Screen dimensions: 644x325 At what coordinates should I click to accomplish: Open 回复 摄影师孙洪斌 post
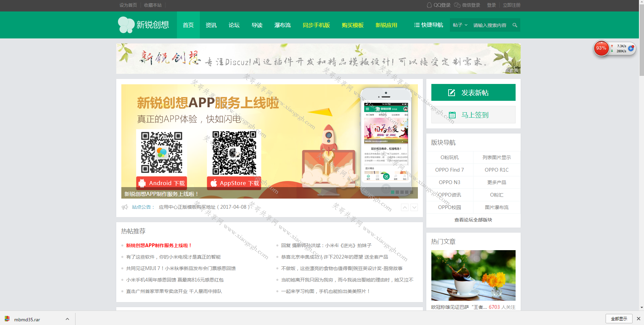click(326, 245)
